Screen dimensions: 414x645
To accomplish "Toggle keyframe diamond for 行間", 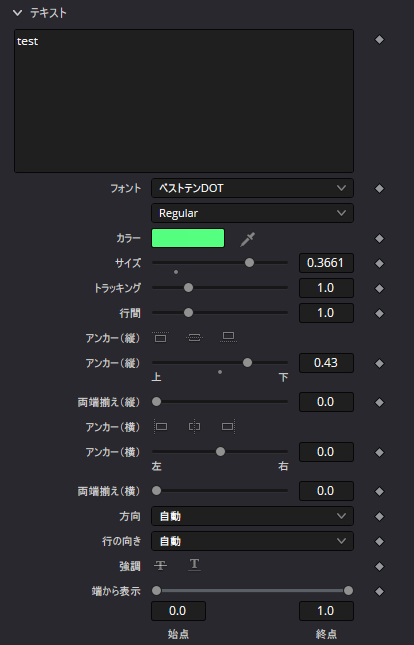I will [379, 314].
